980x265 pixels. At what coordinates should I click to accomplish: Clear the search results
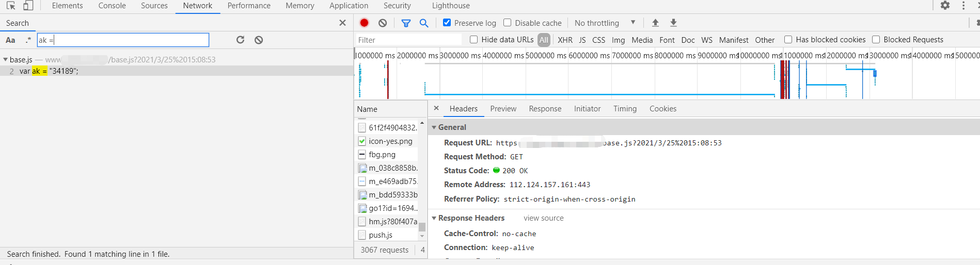coord(259,40)
